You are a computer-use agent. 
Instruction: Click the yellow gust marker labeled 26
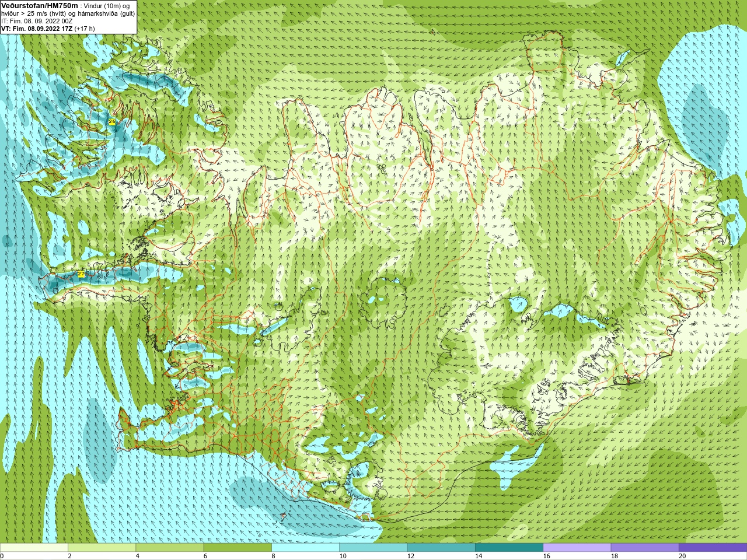(112, 121)
